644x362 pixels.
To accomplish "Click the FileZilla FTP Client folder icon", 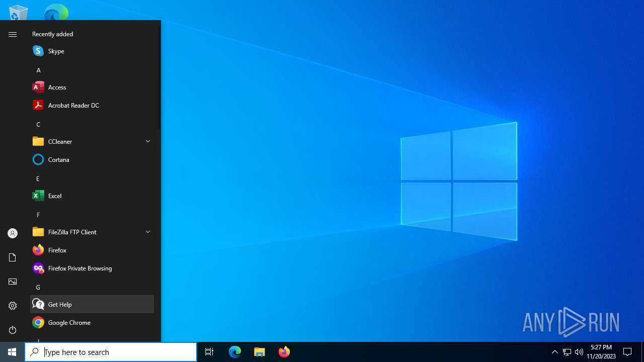I will [38, 232].
